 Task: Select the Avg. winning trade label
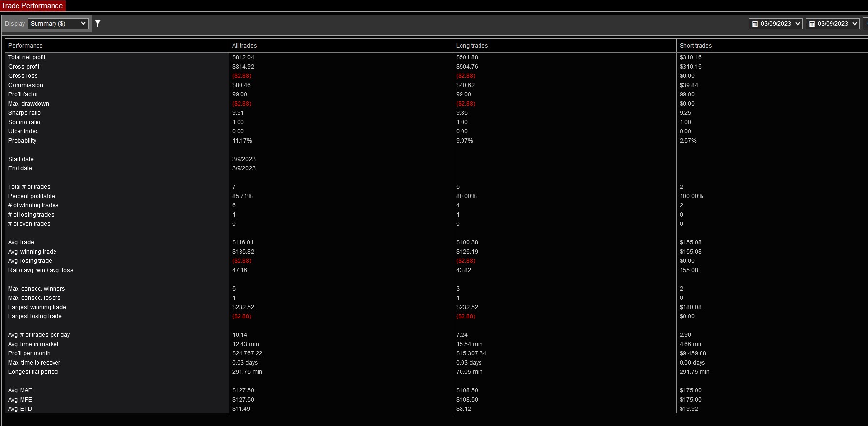click(x=32, y=252)
